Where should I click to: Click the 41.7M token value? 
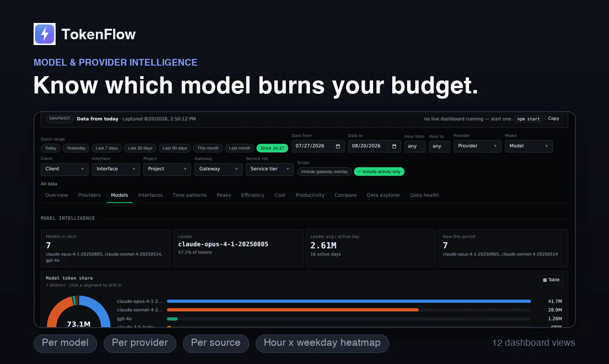click(x=555, y=301)
